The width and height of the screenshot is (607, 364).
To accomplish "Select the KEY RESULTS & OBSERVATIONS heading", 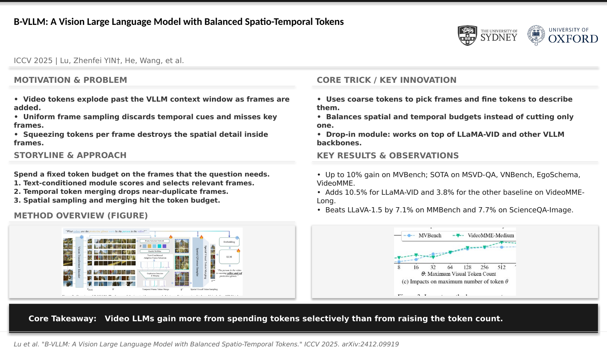I will coord(388,156).
